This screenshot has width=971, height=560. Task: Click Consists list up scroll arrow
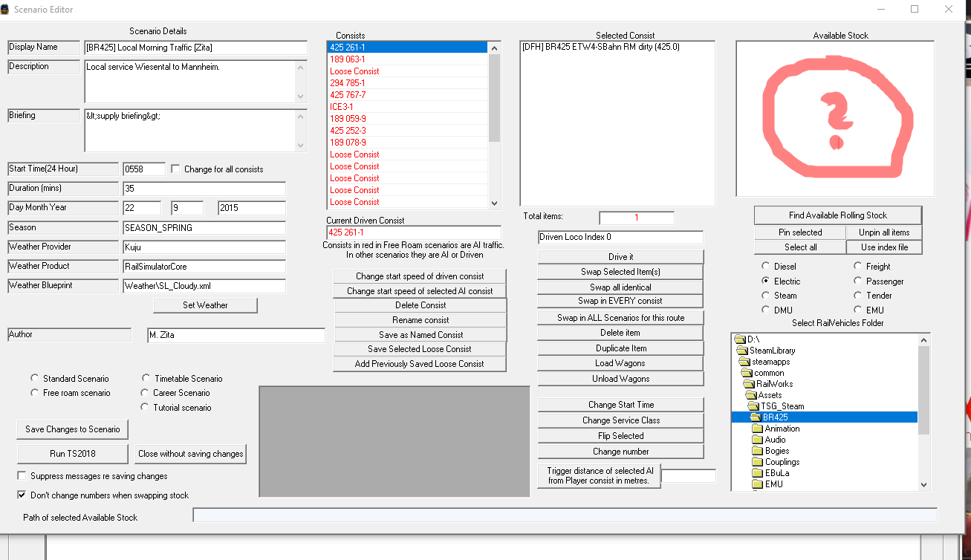[x=495, y=48]
